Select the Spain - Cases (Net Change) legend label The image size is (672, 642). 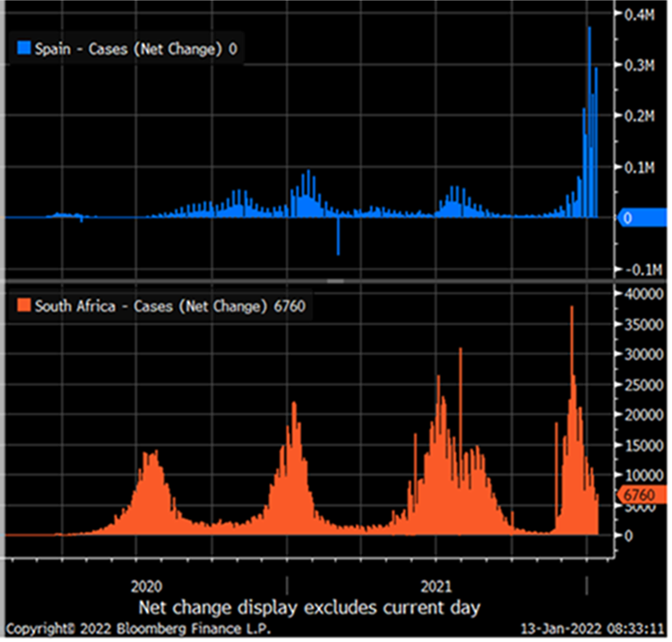tap(129, 50)
